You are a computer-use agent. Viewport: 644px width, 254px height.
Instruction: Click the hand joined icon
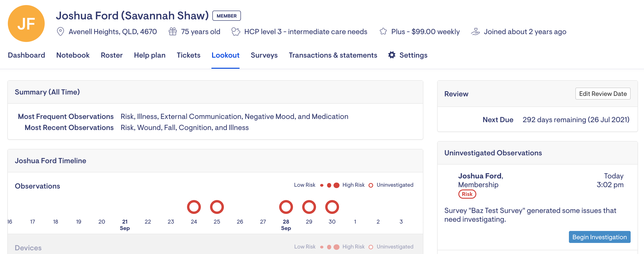pyautogui.click(x=475, y=32)
